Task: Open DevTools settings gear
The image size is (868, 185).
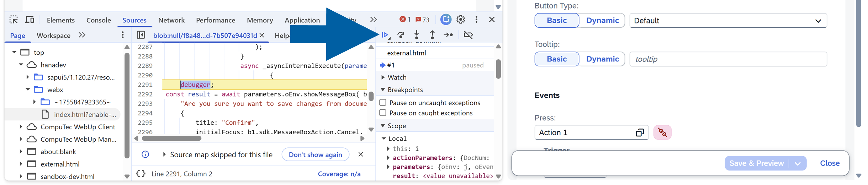Action: (x=461, y=20)
